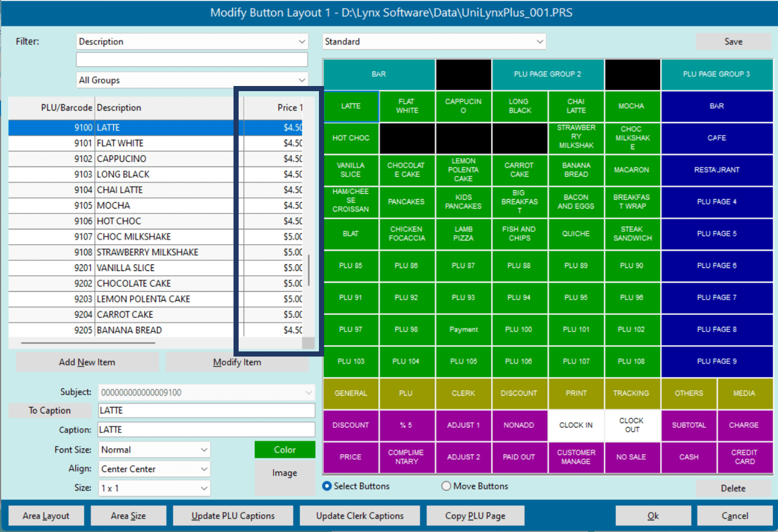Image resolution: width=778 pixels, height=532 pixels.
Task: Click the Modify Item button
Action: click(237, 362)
